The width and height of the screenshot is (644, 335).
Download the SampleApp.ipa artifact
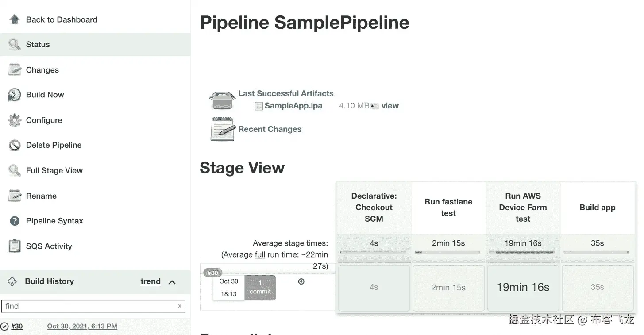[293, 106]
